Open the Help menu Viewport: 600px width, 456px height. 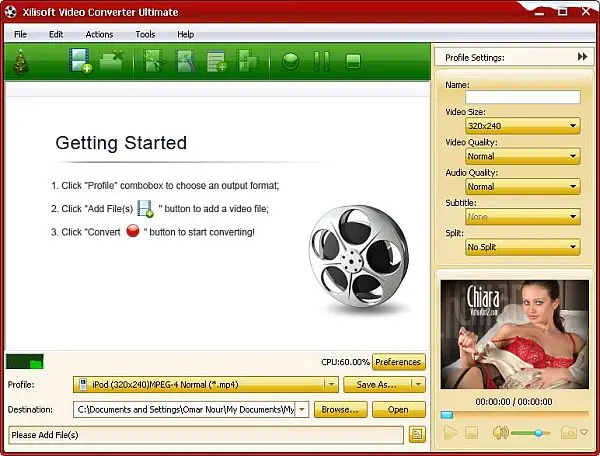(186, 34)
